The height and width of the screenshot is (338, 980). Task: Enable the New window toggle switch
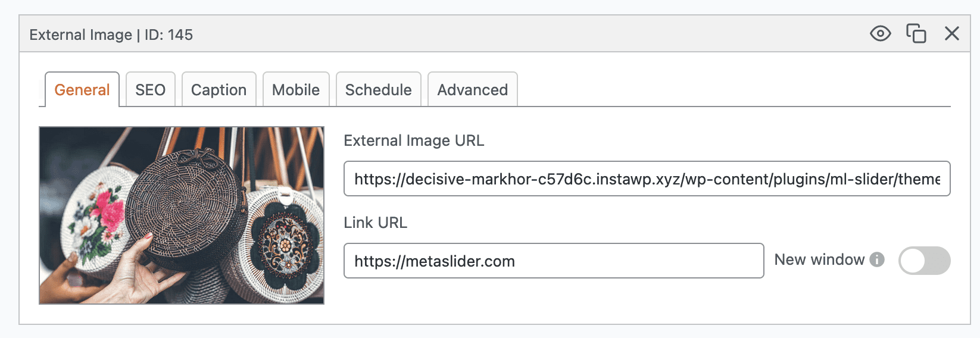pyautogui.click(x=924, y=261)
